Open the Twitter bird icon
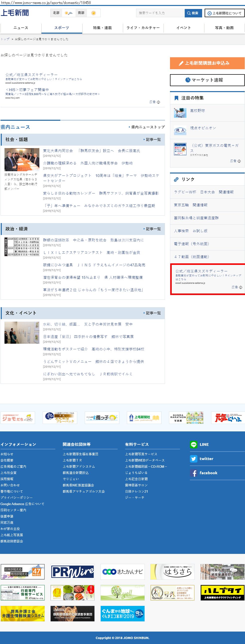 pos(193,459)
